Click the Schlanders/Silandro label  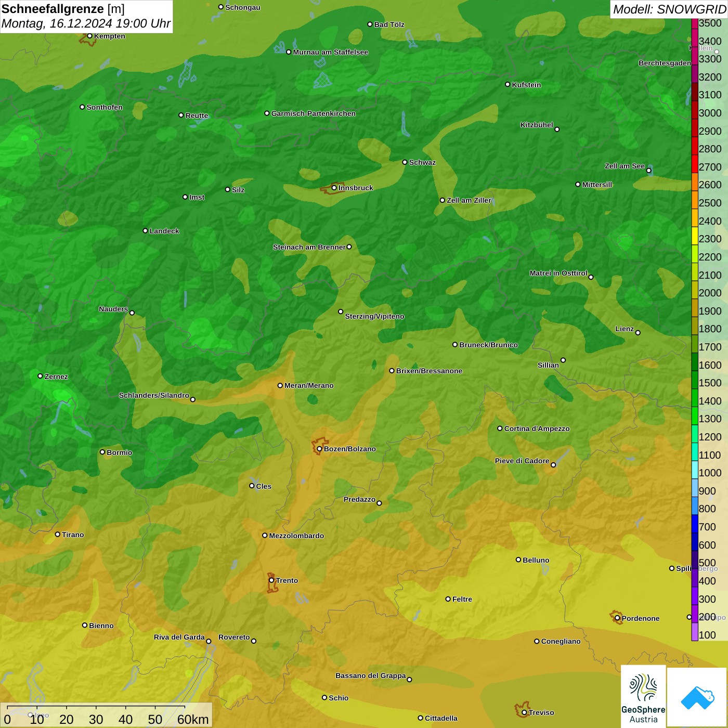[x=154, y=395]
